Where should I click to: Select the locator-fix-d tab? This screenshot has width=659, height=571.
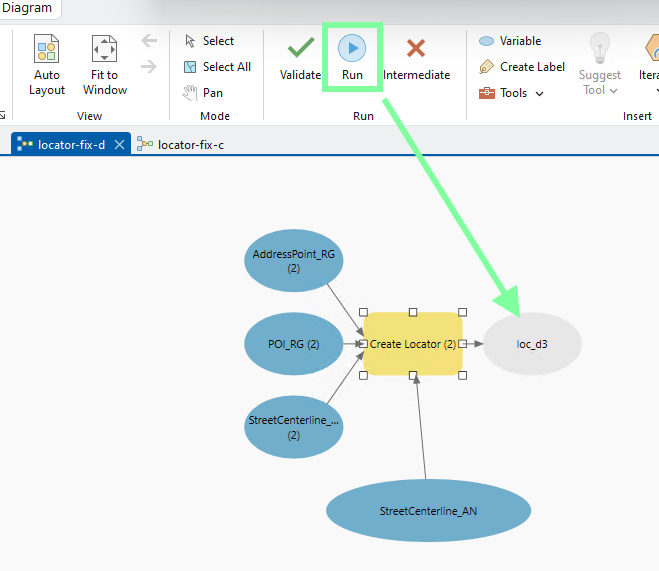tap(70, 144)
